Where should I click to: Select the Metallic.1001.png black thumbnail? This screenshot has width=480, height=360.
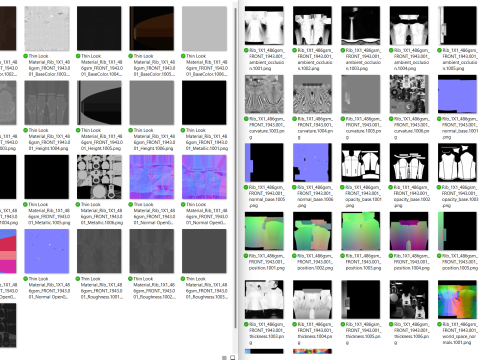click(204, 103)
